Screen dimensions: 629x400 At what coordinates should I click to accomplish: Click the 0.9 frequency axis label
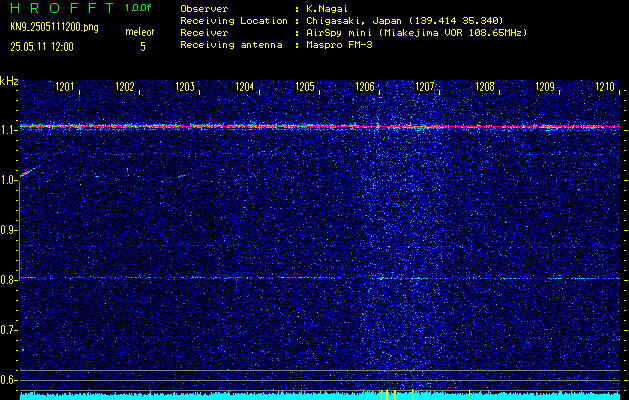pyautogui.click(x=8, y=230)
